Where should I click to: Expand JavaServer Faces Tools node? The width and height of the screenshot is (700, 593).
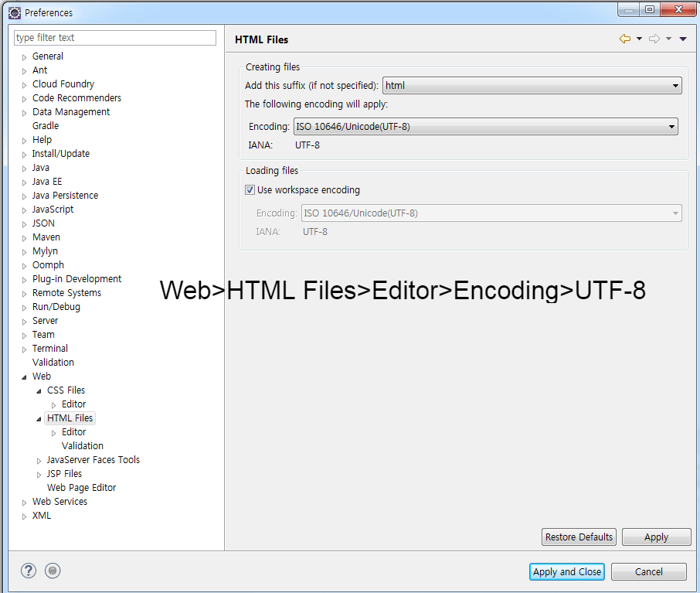[39, 461]
